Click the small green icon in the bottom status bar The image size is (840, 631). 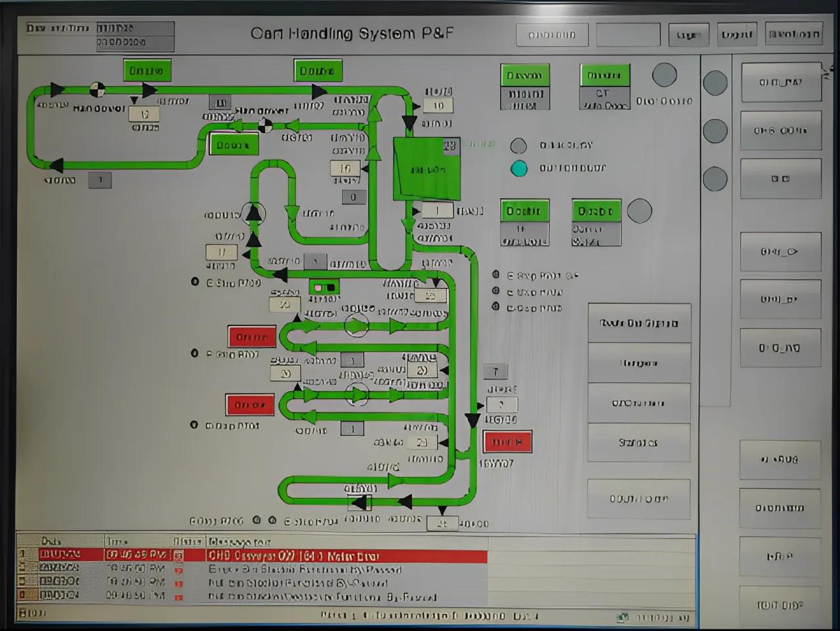click(x=623, y=617)
